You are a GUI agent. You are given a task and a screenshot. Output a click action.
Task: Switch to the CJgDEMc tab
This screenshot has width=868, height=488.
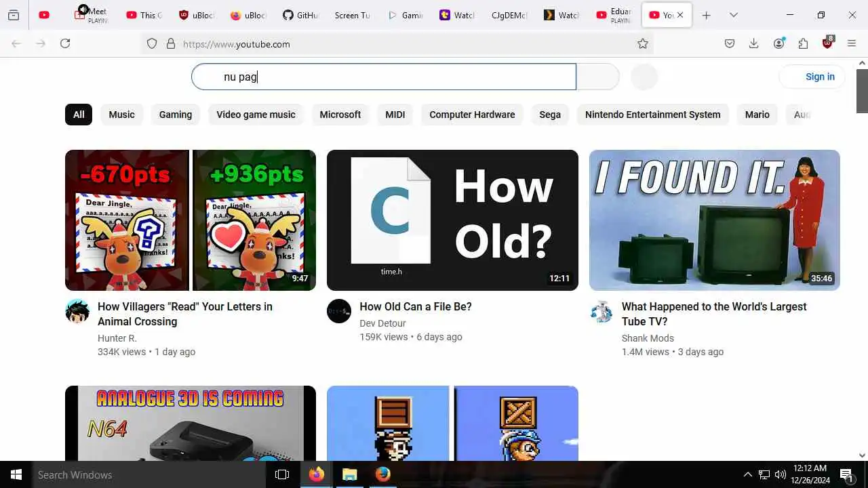point(509,15)
